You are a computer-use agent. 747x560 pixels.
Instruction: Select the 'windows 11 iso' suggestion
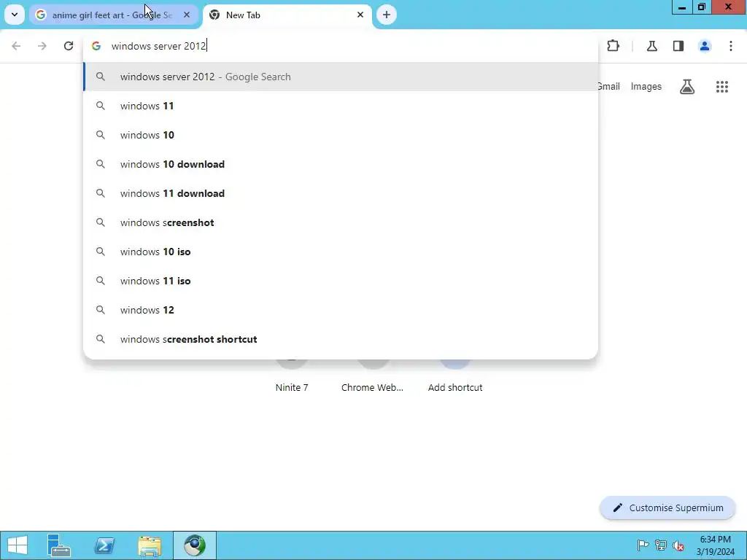coord(341,281)
